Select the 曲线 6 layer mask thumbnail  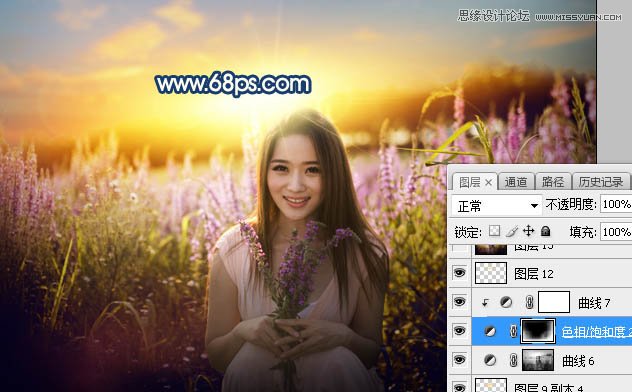(x=538, y=360)
